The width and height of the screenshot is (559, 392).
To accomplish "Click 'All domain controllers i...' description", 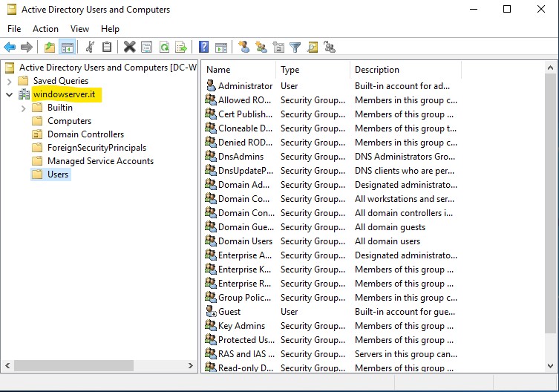I will coord(404,213).
